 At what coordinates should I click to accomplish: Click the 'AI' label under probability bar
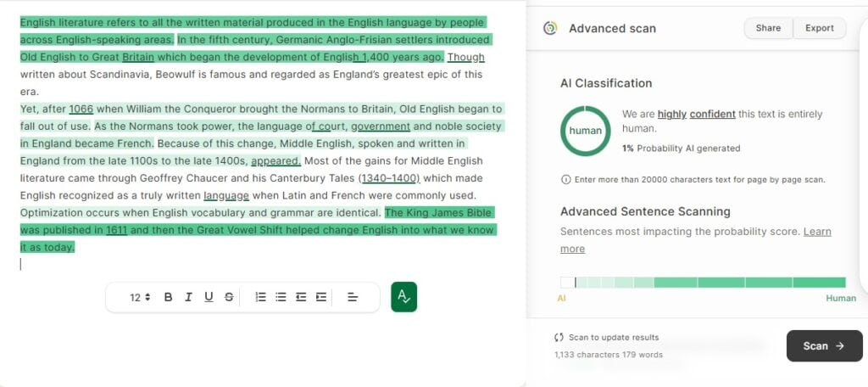(x=561, y=298)
